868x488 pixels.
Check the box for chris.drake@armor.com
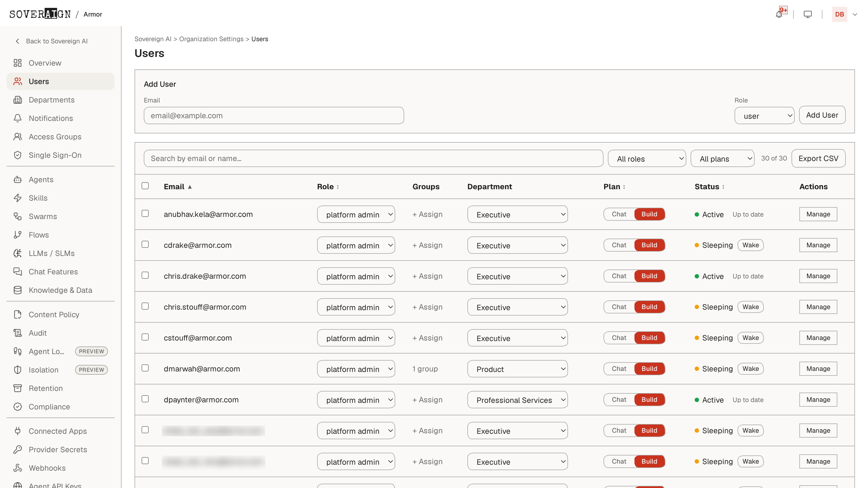(x=145, y=275)
